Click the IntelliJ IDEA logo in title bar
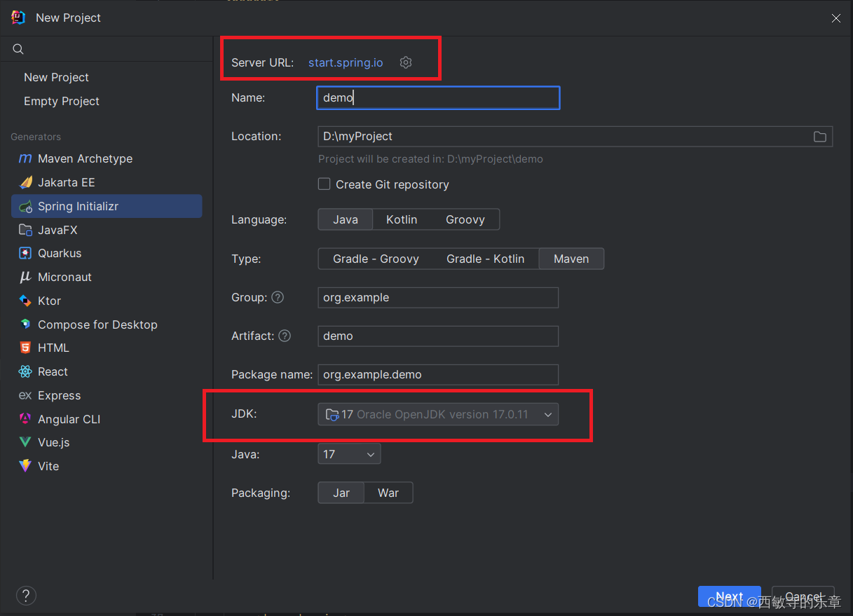 coord(18,18)
